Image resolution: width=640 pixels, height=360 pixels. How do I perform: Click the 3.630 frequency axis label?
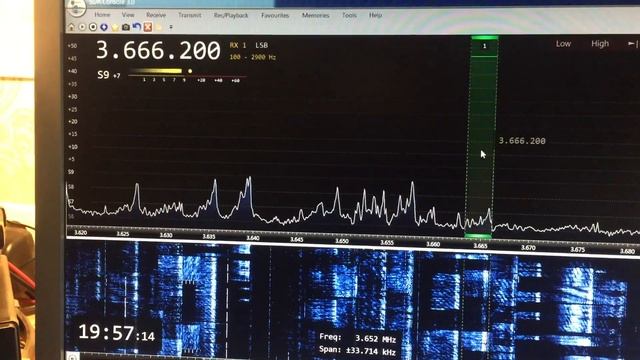(166, 235)
